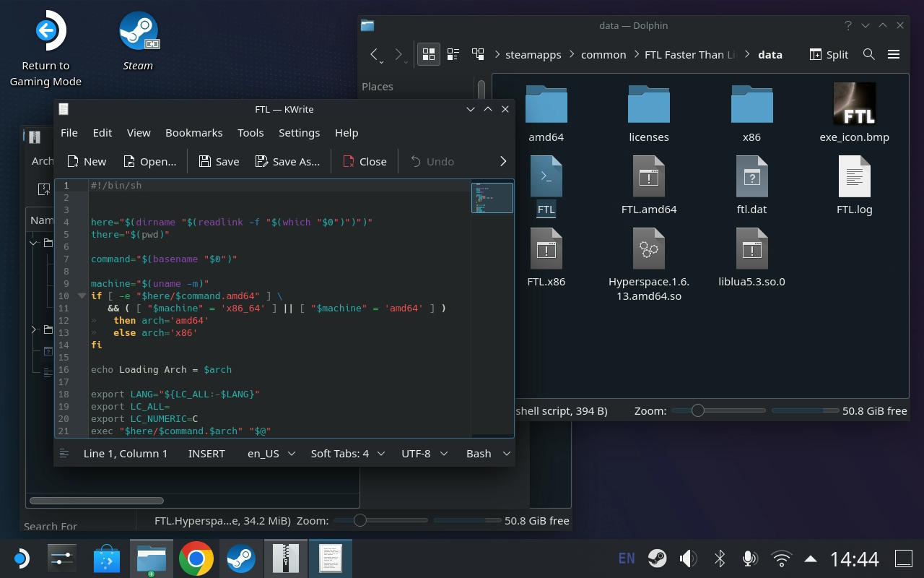Screen dimensions: 924x578
Task: Click the Save button in KWrite
Action: 219,161
